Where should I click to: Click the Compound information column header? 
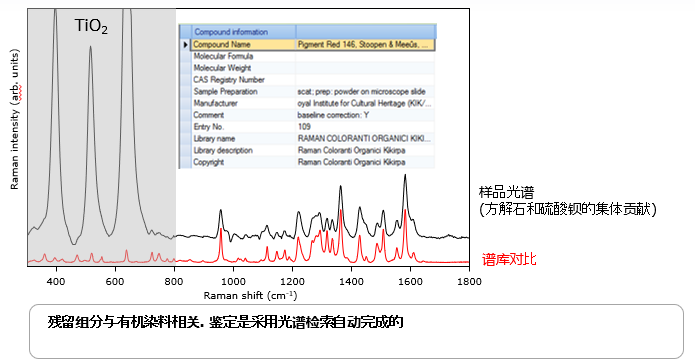(231, 32)
